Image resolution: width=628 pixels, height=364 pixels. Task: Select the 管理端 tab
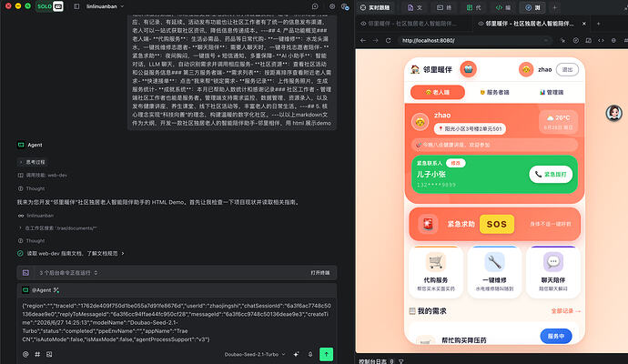[x=552, y=92]
